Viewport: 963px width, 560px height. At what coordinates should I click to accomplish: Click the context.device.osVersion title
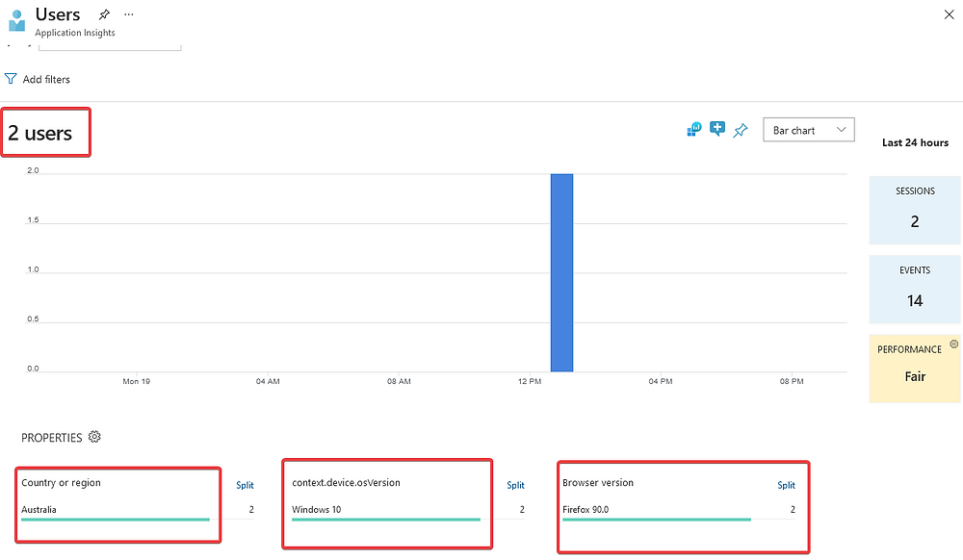[346, 483]
